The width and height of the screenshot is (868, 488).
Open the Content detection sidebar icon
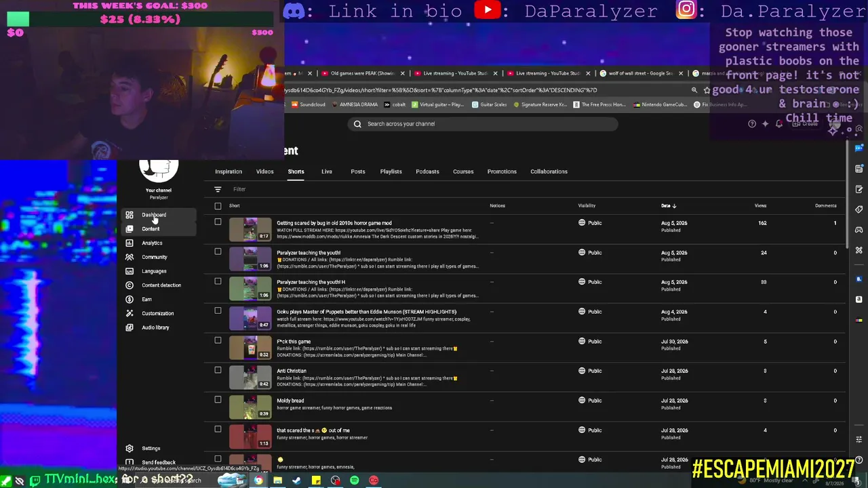pyautogui.click(x=130, y=285)
